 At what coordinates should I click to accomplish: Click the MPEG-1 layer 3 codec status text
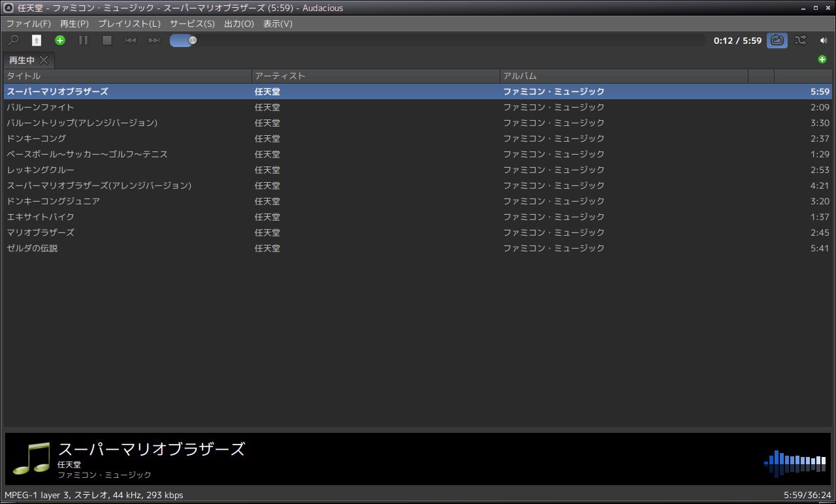(x=93, y=495)
